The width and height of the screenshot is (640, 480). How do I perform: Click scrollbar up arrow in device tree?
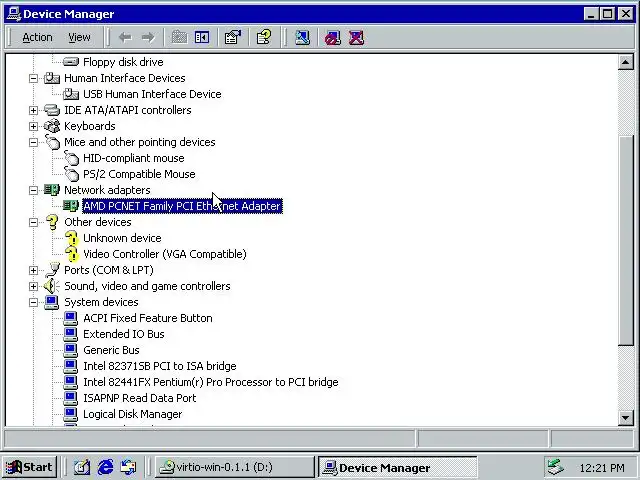626,62
